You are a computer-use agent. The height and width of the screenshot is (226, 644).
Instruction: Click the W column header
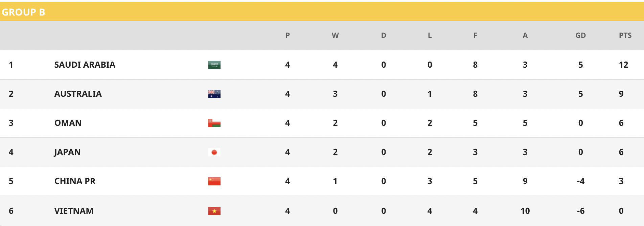click(335, 36)
